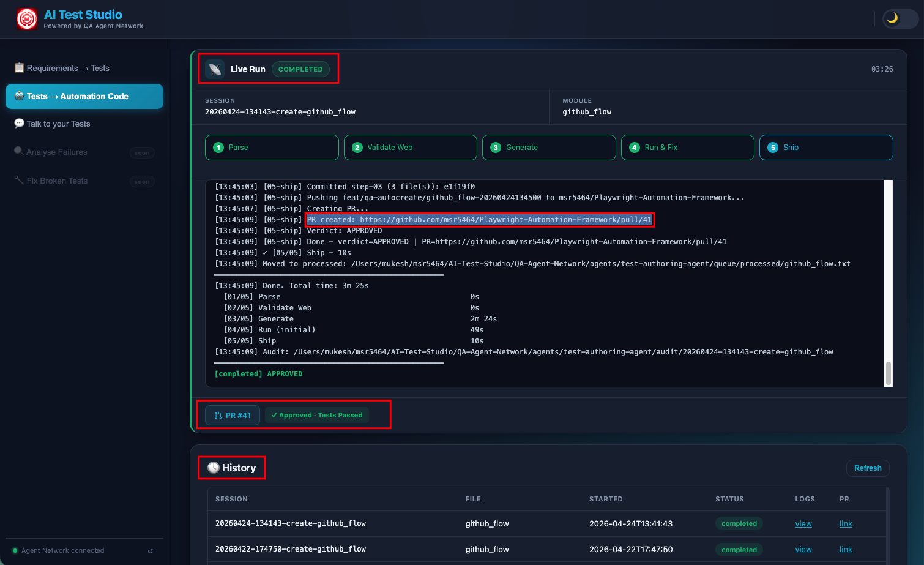
Task: Open Fix Broken Tests item
Action: tap(84, 181)
